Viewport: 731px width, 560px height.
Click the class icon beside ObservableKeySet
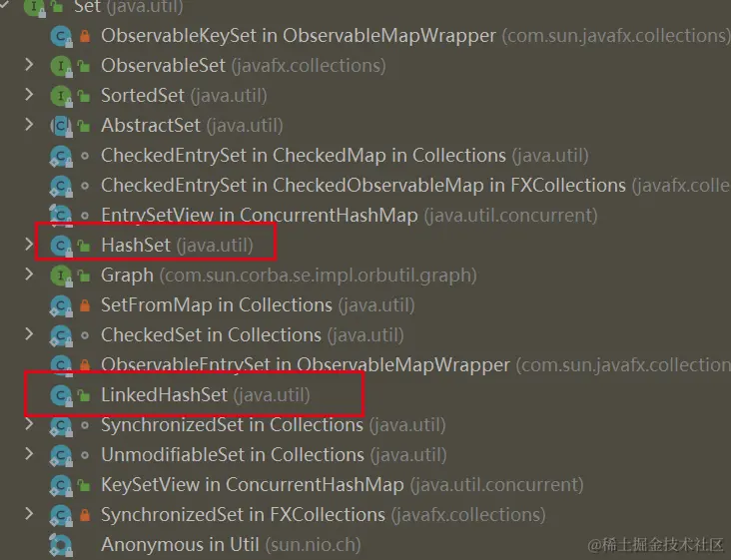point(61,36)
